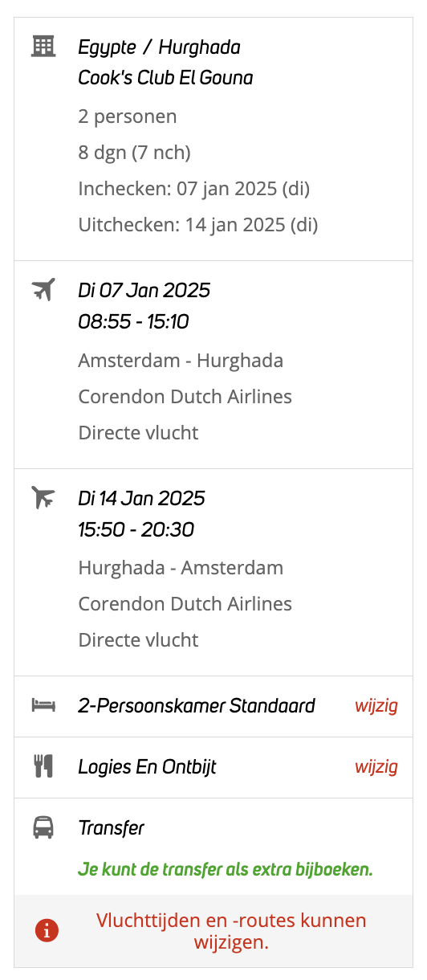Click the Hurghada - Amsterdam route text

181,568
